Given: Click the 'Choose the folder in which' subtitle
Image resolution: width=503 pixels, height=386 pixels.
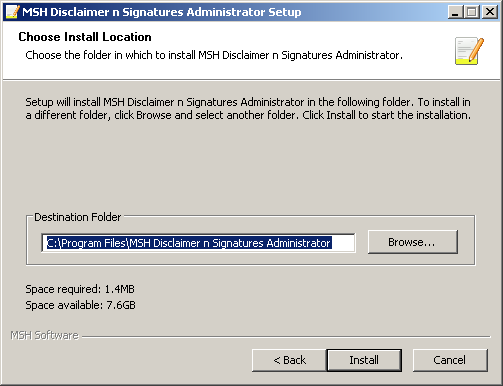Looking at the screenshot, I should [214, 55].
